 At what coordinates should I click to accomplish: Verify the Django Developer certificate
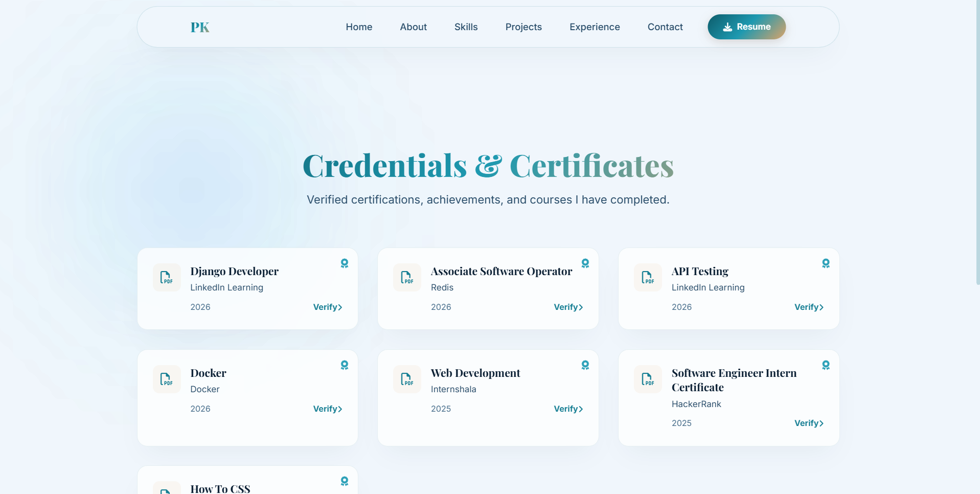(328, 307)
